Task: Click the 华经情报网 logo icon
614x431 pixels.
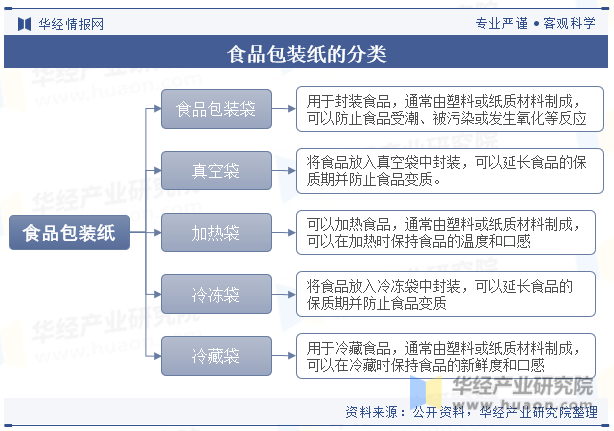Action: tap(24, 24)
